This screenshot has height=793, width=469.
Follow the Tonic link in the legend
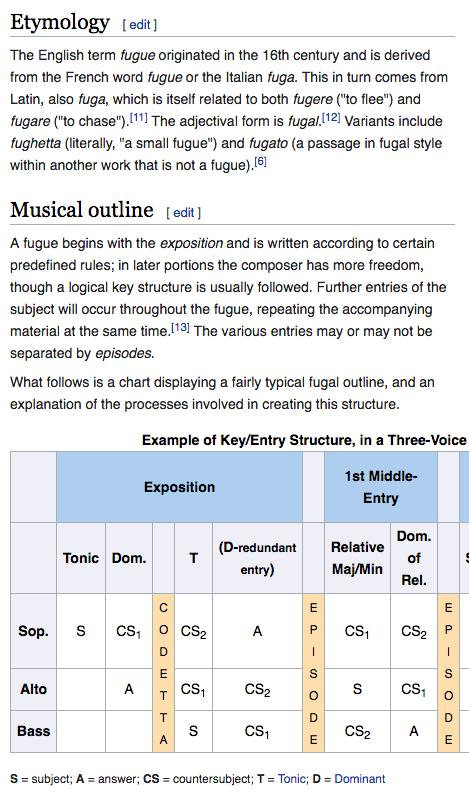(292, 778)
